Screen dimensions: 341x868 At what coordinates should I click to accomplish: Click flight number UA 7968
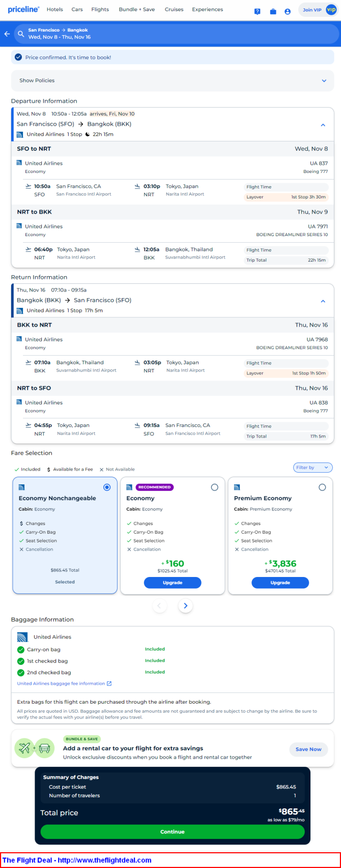click(317, 339)
